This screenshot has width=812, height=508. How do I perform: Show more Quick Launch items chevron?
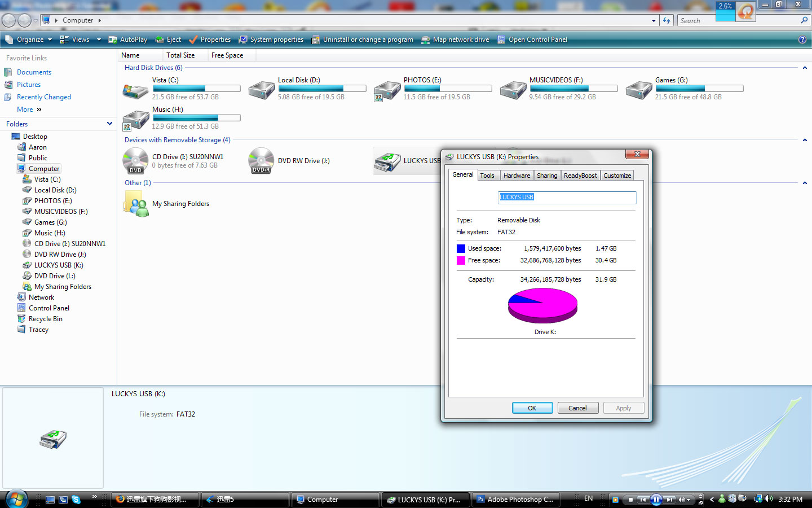[95, 497]
